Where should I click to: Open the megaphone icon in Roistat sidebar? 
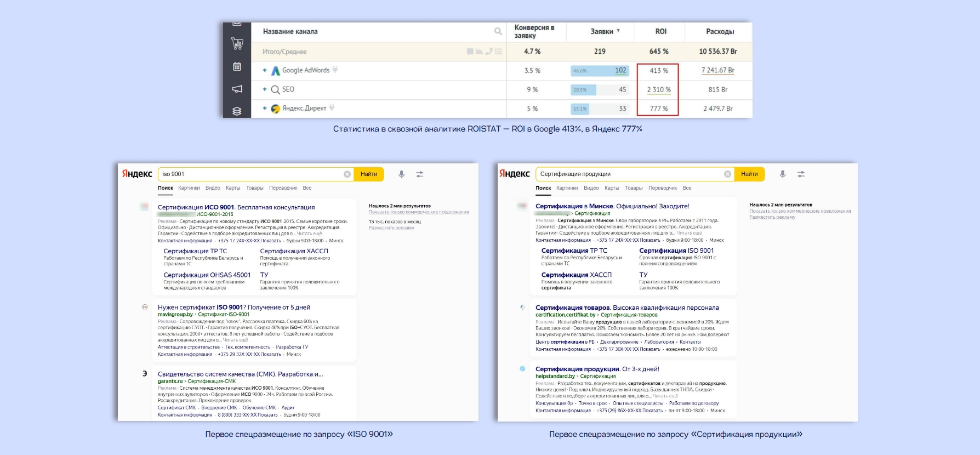(237, 89)
